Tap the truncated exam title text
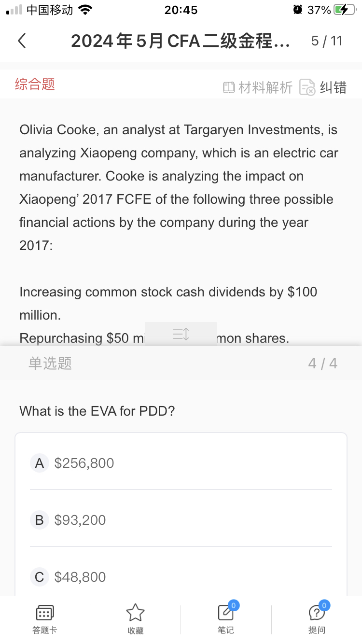 [x=181, y=41]
